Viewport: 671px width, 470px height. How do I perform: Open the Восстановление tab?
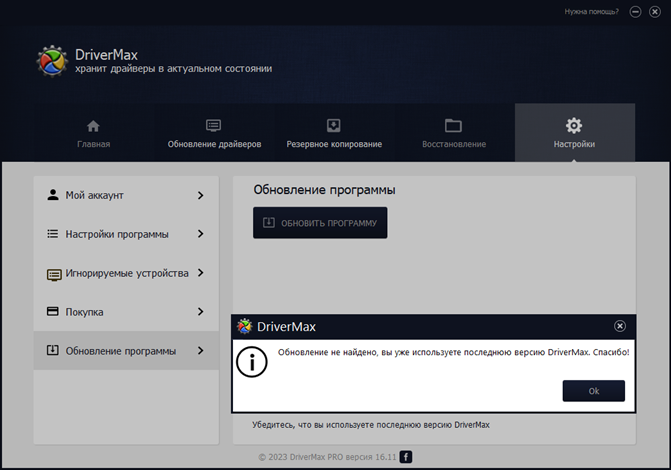(454, 133)
